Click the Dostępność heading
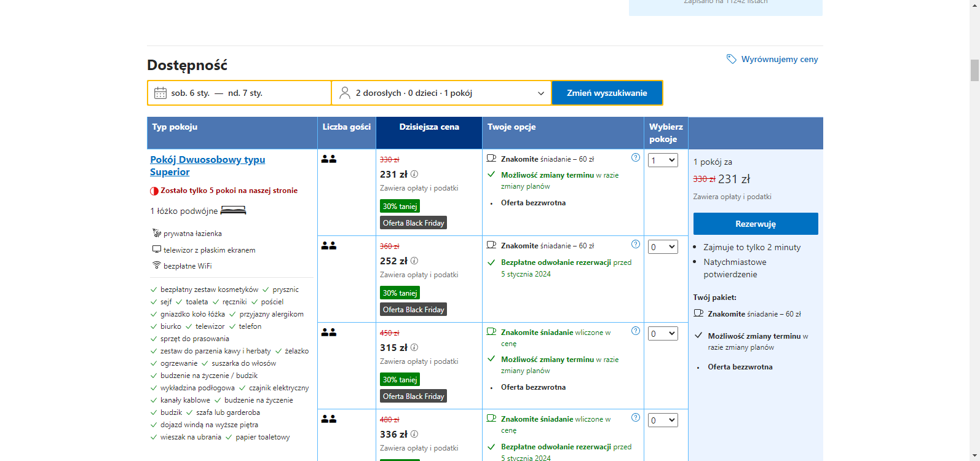The height and width of the screenshot is (461, 980). coord(187,65)
